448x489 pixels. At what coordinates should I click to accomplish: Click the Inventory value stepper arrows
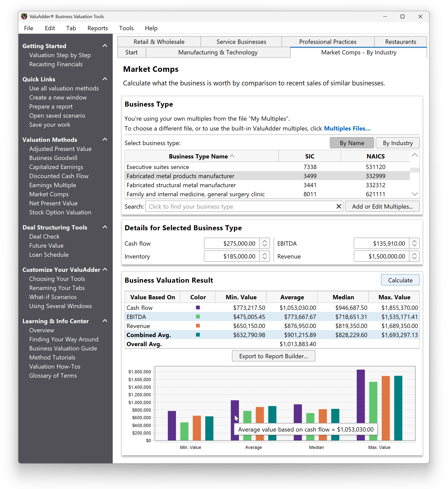click(x=264, y=256)
